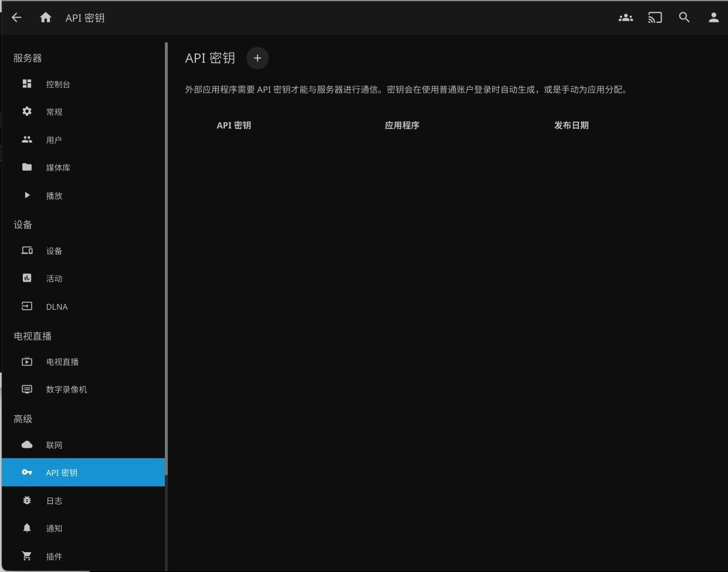Click the 播放 play triangle icon

[27, 195]
